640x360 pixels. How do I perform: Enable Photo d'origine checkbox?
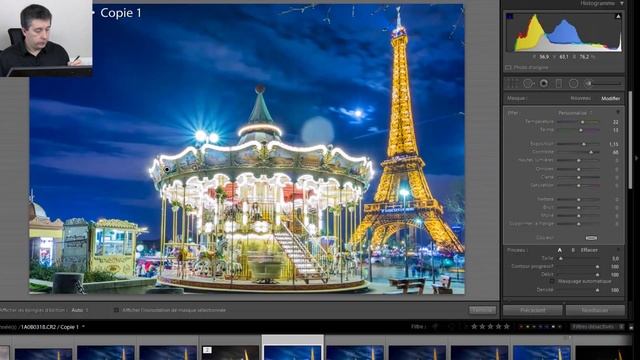pyautogui.click(x=509, y=67)
